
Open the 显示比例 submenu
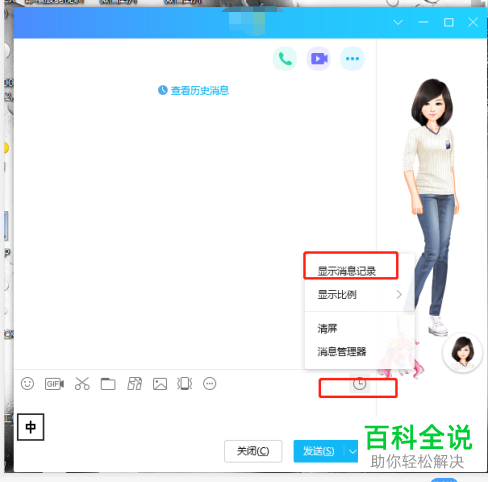360,295
